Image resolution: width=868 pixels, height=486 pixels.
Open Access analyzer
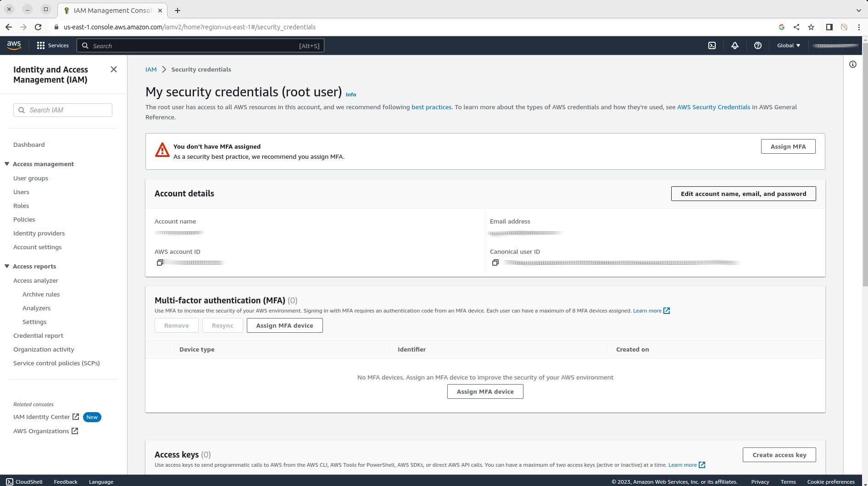[x=36, y=280]
